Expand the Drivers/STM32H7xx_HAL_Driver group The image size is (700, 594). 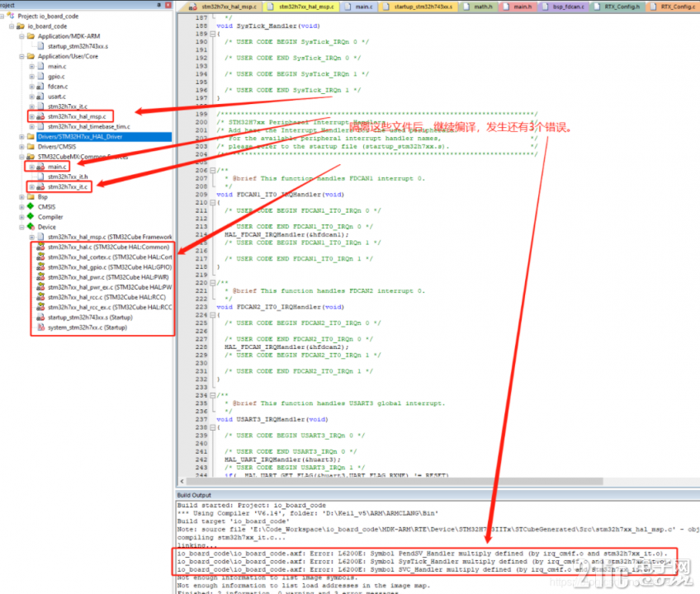[x=21, y=137]
